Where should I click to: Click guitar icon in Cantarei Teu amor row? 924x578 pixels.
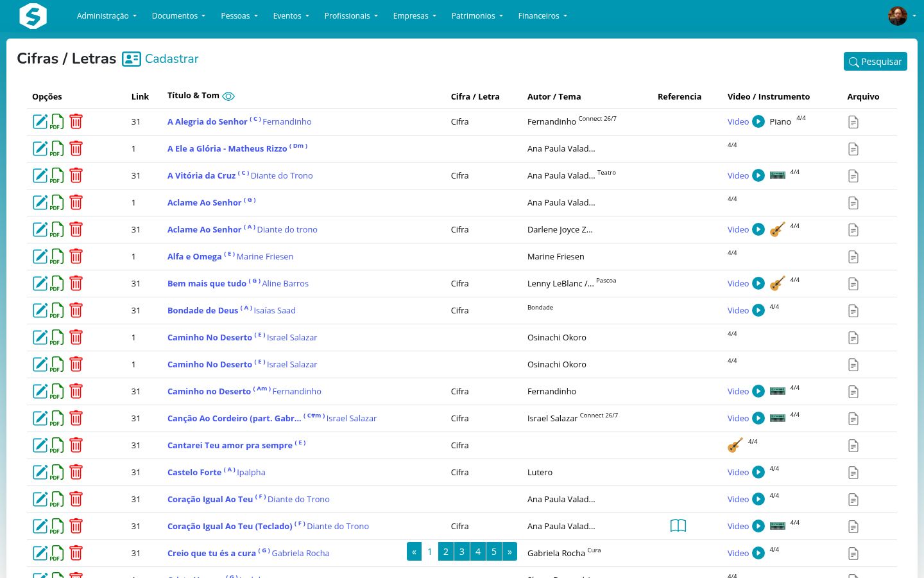coord(735,445)
